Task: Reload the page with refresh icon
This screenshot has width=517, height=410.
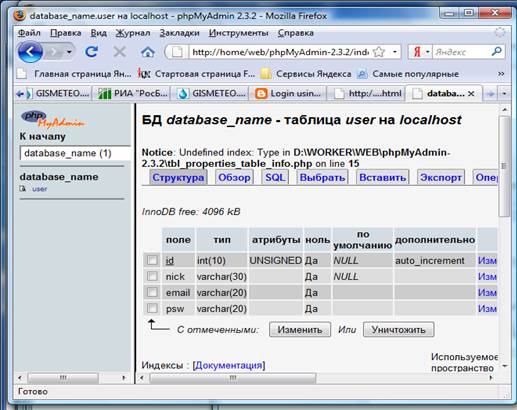Action: [91, 52]
